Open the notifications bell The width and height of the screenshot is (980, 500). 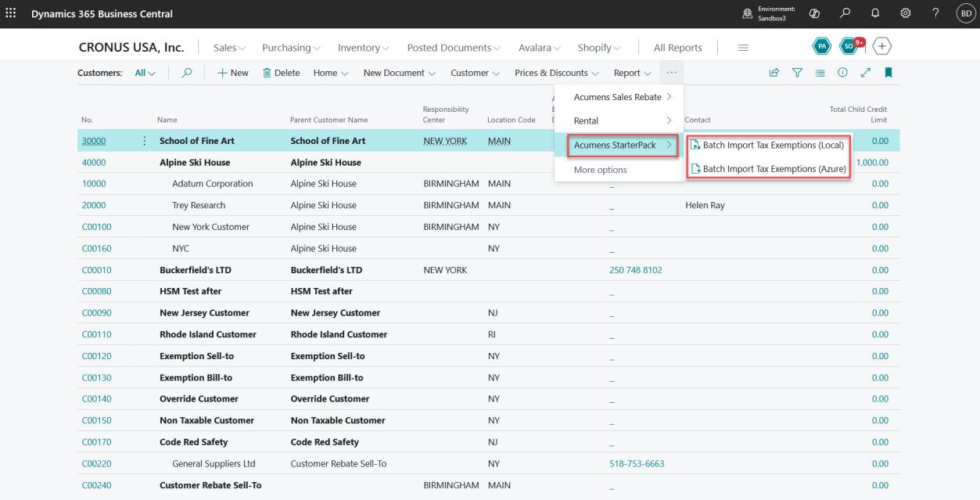pyautogui.click(x=876, y=13)
